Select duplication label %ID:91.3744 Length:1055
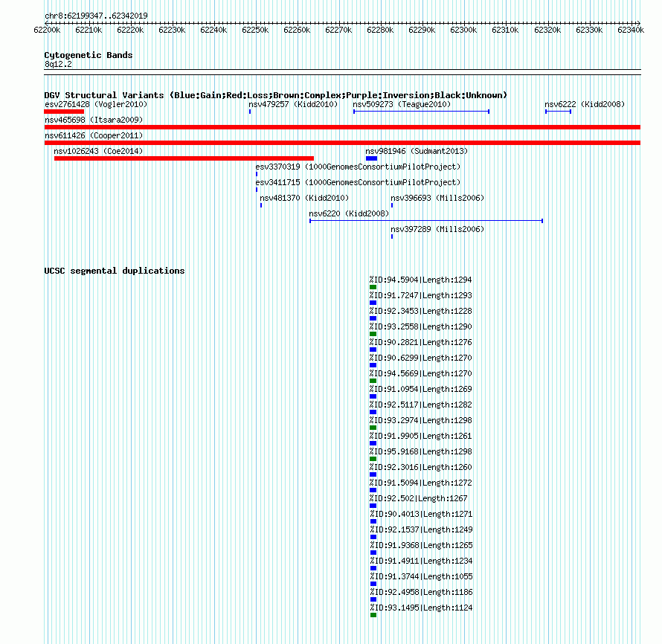The height and width of the screenshot is (644, 662). point(421,576)
